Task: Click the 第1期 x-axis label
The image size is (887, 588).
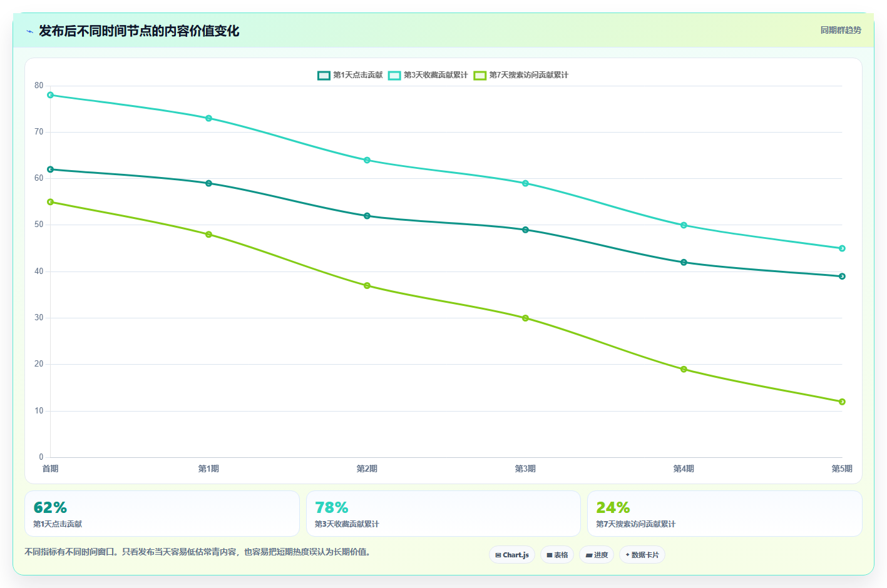Action: coord(209,469)
